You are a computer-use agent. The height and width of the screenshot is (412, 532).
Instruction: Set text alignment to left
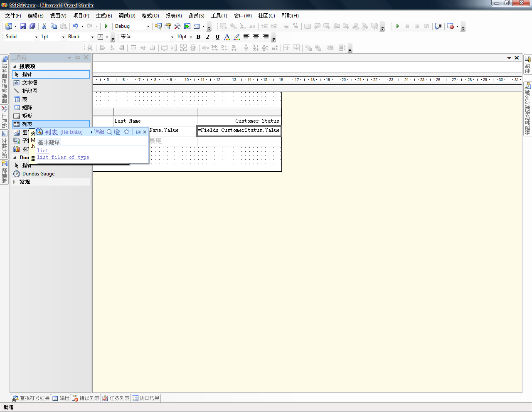(246, 37)
